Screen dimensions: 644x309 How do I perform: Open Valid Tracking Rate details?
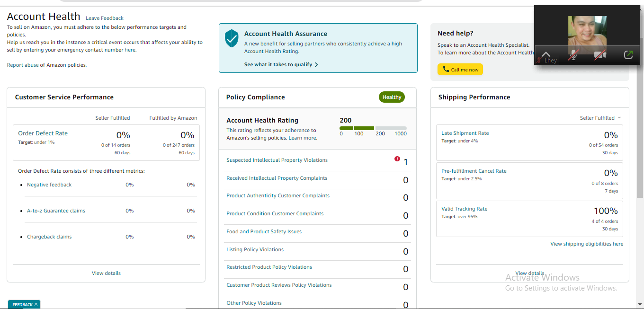pyautogui.click(x=465, y=209)
